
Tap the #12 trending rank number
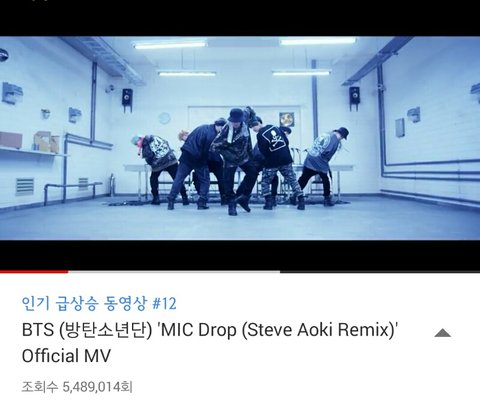pyautogui.click(x=164, y=303)
